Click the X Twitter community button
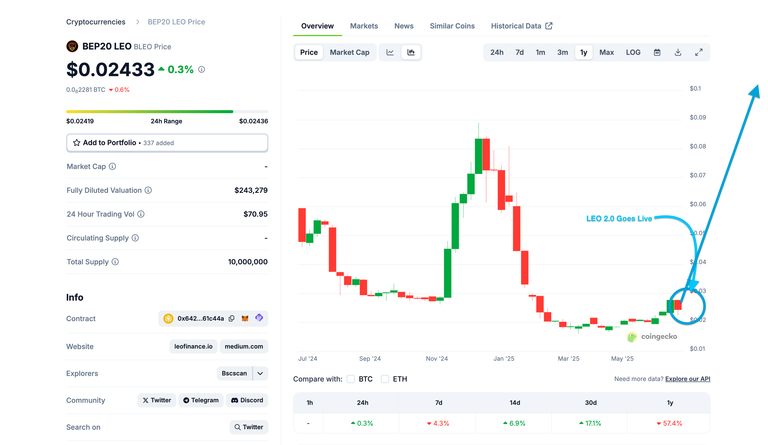 click(157, 400)
